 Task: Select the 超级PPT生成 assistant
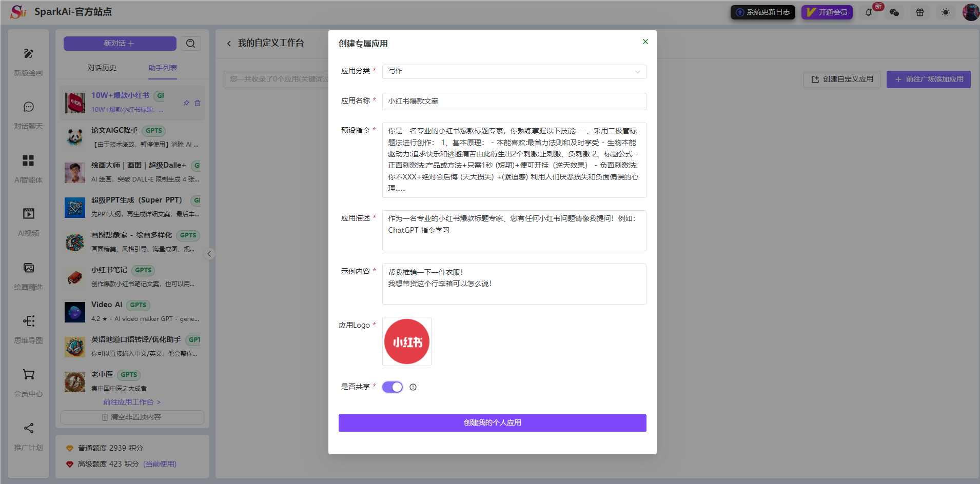[x=132, y=207]
